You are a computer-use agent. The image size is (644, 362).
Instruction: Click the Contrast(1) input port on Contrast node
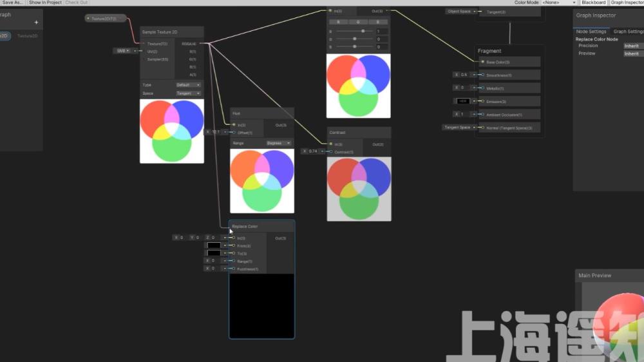[330, 152]
